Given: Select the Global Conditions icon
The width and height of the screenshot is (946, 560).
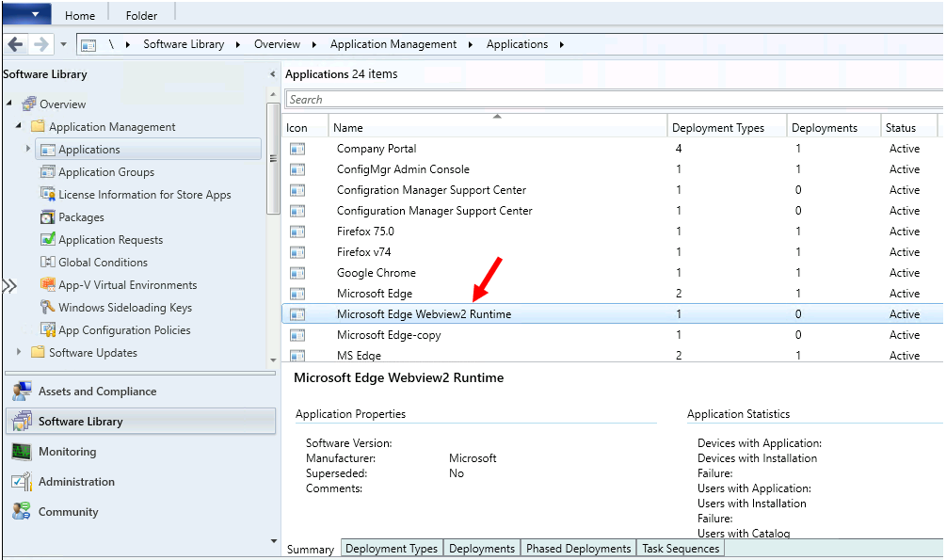Looking at the screenshot, I should point(48,262).
